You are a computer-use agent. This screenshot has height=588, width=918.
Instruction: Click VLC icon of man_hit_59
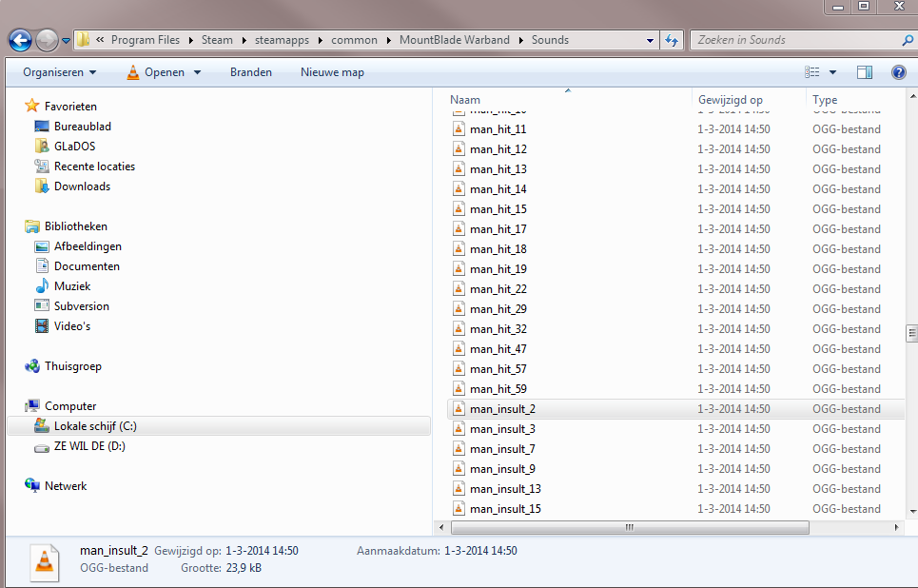click(x=459, y=389)
